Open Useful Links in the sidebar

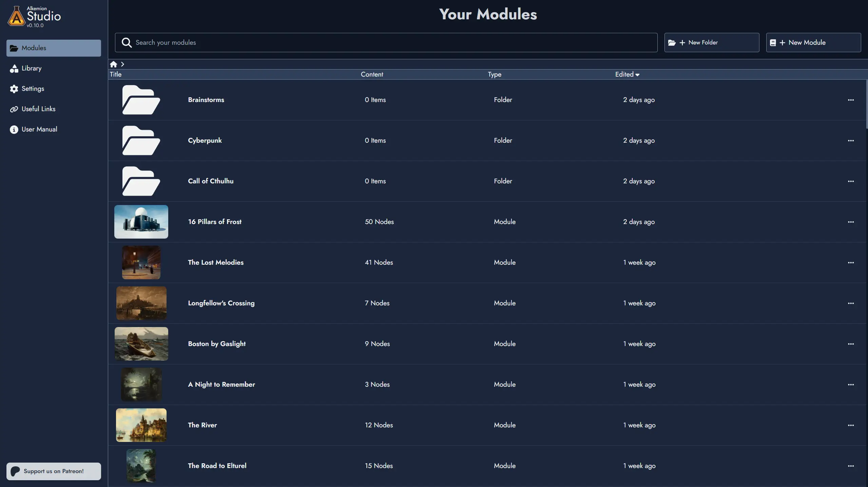[x=38, y=109]
